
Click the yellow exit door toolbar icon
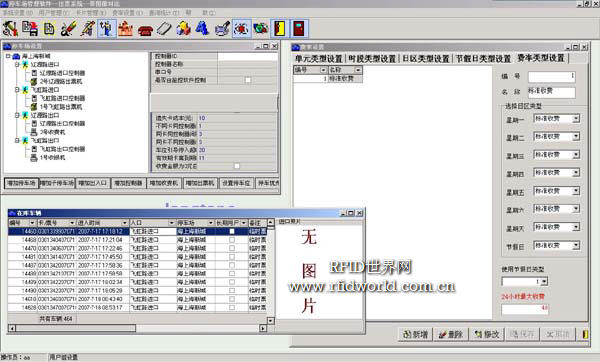click(x=280, y=29)
